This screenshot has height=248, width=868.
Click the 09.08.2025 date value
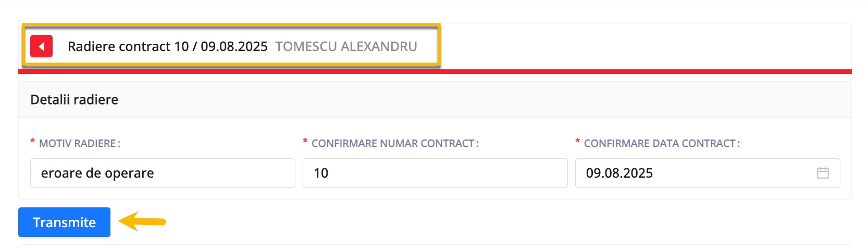(x=619, y=173)
